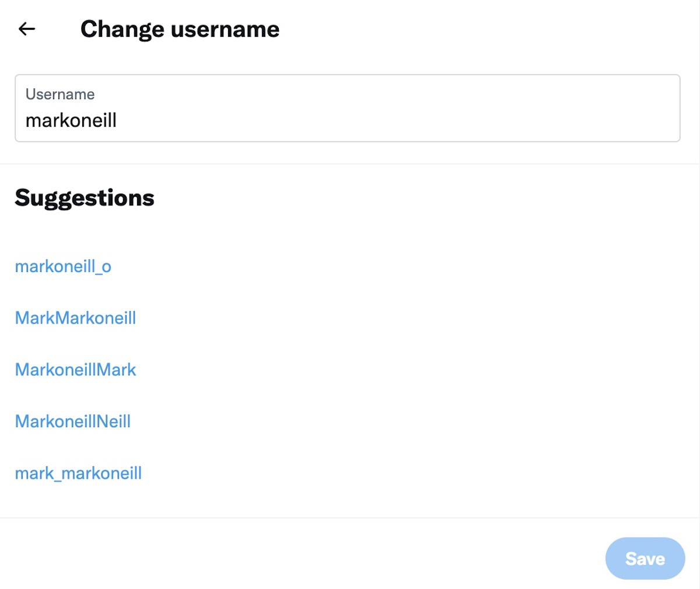
Task: Click the suggestion ending in Mark
Action: [x=75, y=370]
